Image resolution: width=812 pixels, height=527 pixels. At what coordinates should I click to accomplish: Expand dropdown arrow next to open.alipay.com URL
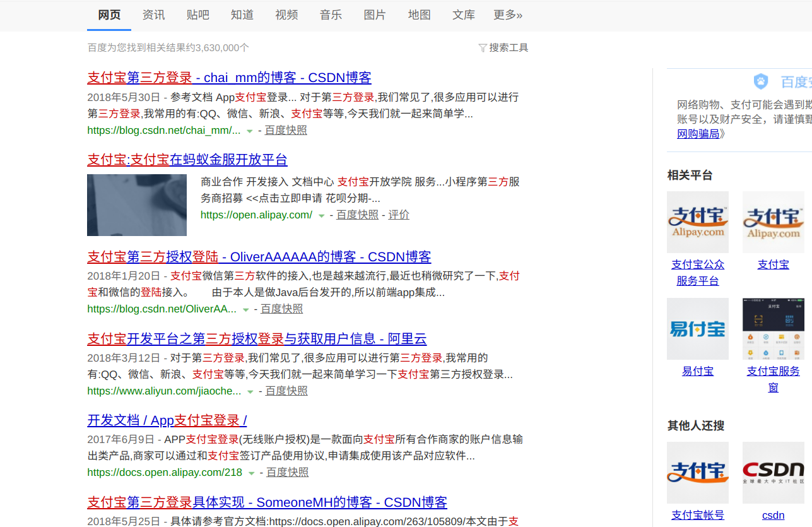click(x=321, y=215)
